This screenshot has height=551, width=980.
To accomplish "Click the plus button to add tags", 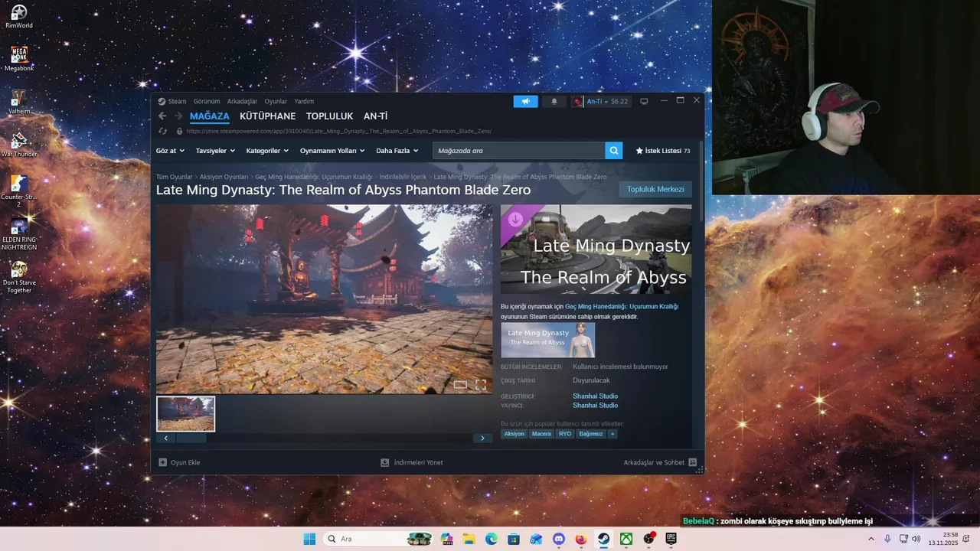I will tap(612, 434).
